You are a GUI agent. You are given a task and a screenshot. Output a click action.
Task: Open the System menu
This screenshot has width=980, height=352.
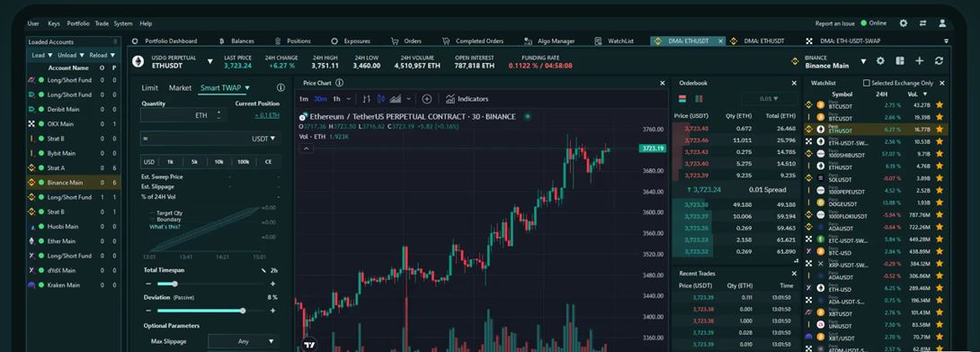[122, 23]
